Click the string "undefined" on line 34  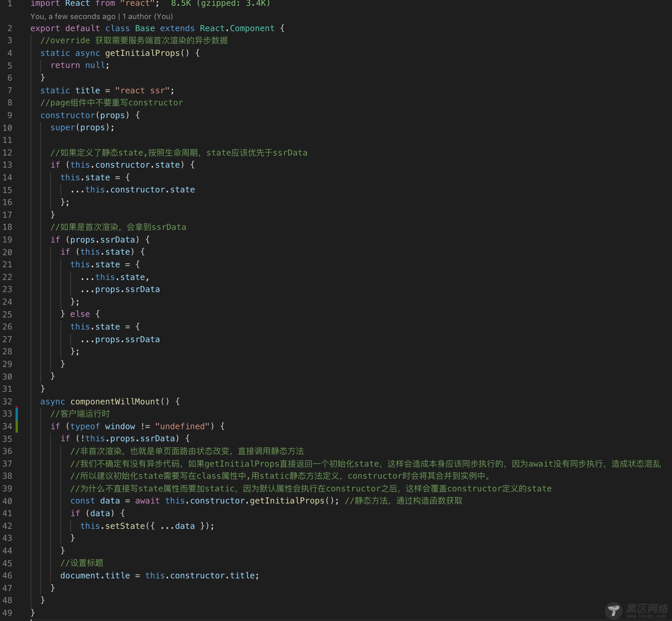point(182,426)
